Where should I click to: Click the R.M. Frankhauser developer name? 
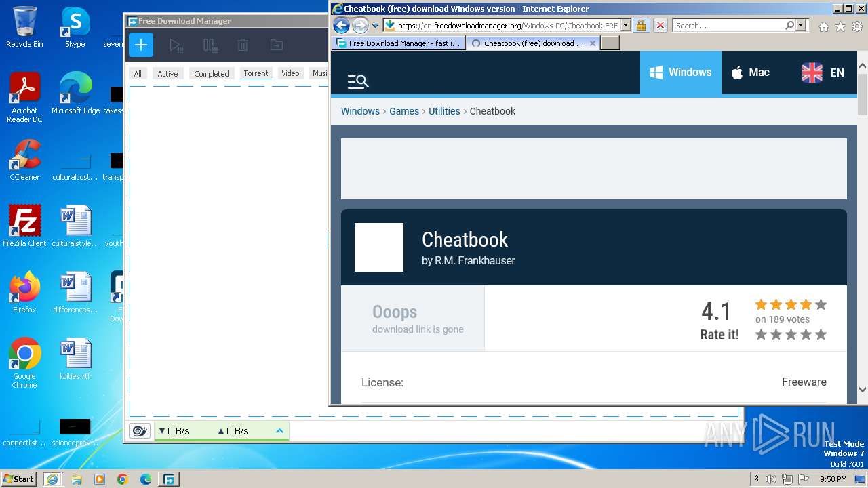click(475, 260)
